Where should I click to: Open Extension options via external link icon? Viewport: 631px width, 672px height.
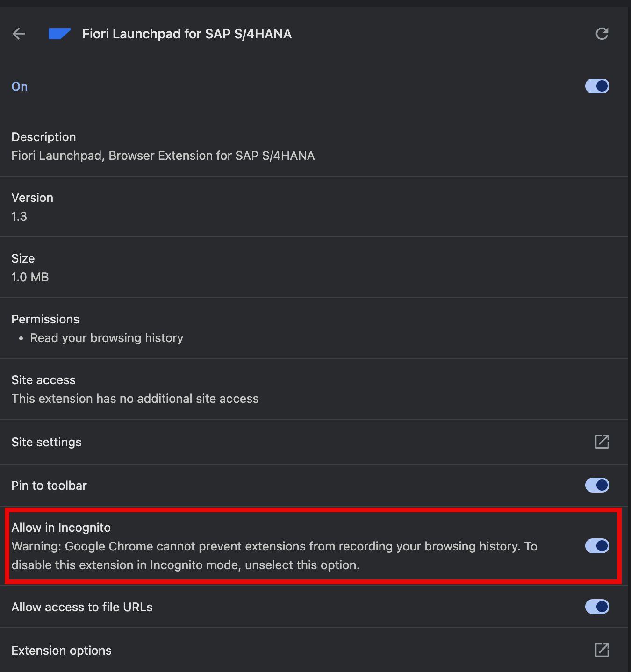[x=602, y=650]
